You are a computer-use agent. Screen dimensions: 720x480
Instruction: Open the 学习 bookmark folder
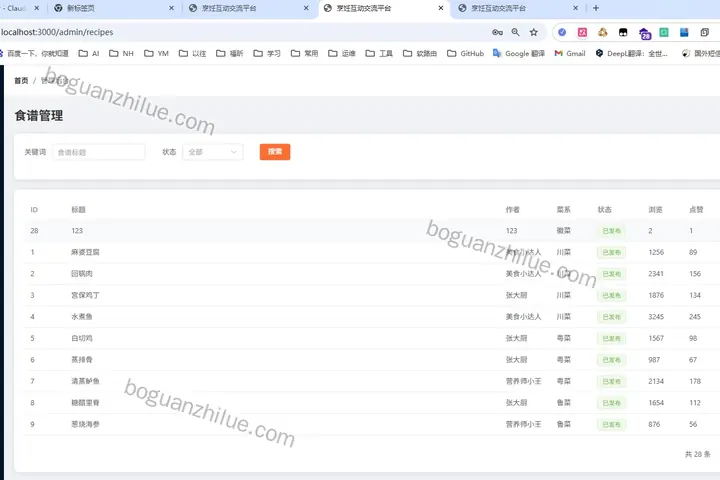267,53
